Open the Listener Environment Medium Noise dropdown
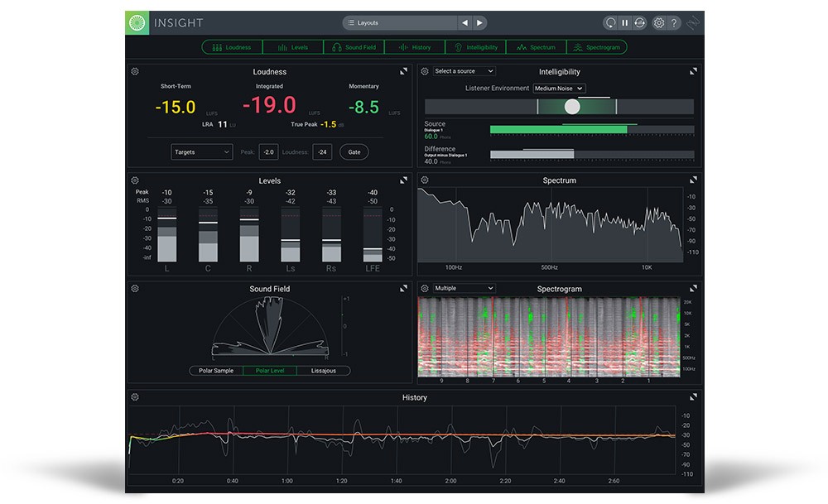This screenshot has width=828, height=504. pos(559,89)
